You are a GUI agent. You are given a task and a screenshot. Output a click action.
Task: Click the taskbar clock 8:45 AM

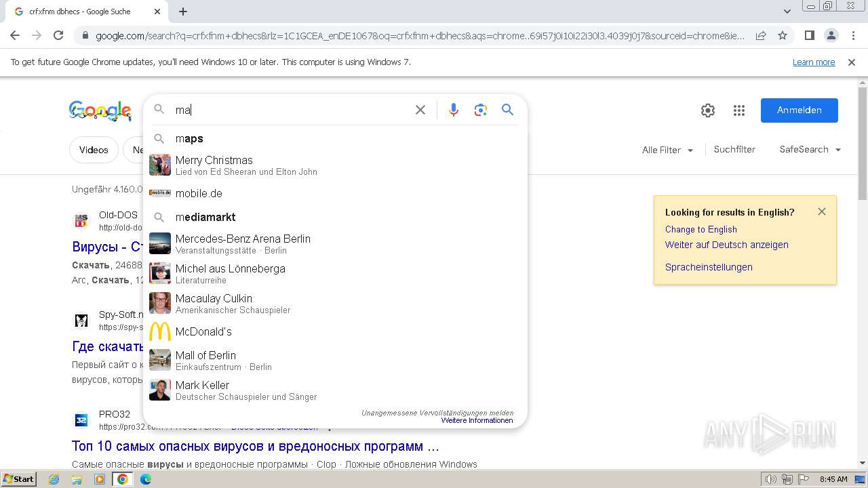(833, 479)
